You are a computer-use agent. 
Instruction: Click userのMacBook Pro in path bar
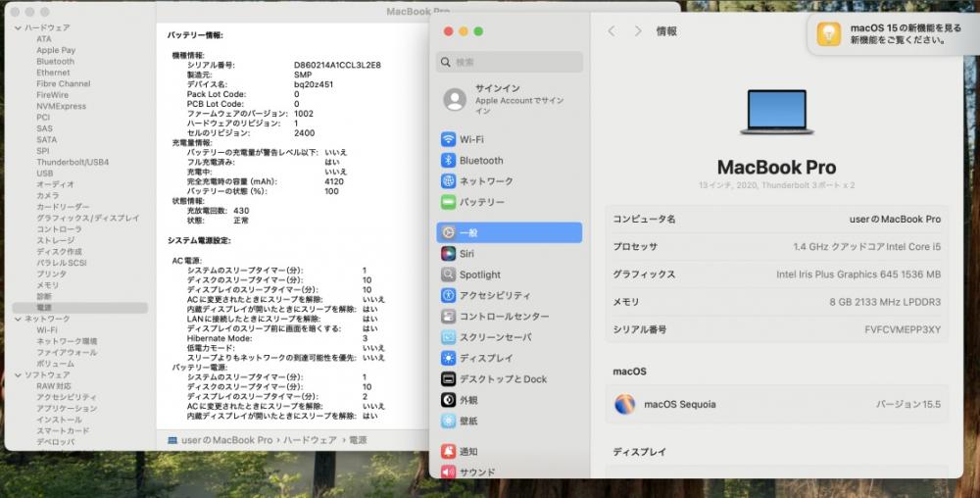click(x=227, y=440)
